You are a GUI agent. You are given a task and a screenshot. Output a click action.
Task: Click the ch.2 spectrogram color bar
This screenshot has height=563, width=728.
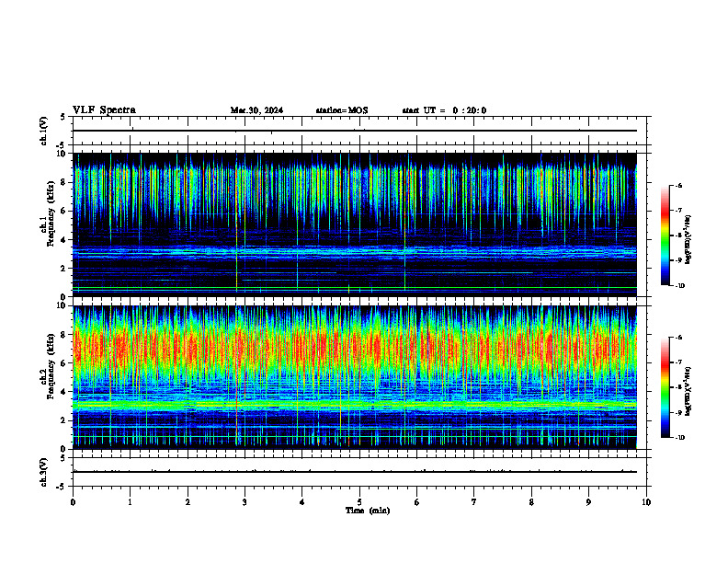pos(665,387)
